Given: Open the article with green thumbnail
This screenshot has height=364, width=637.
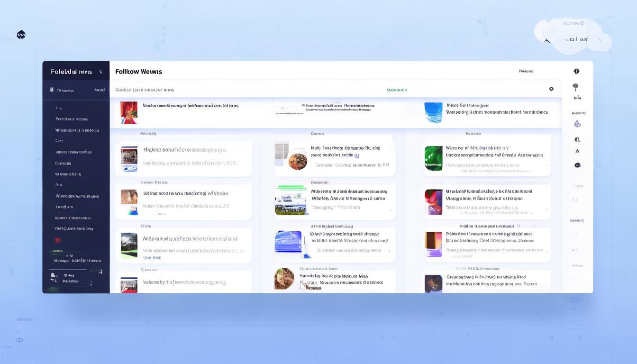Looking at the screenshot, I should pyautogui.click(x=433, y=158).
